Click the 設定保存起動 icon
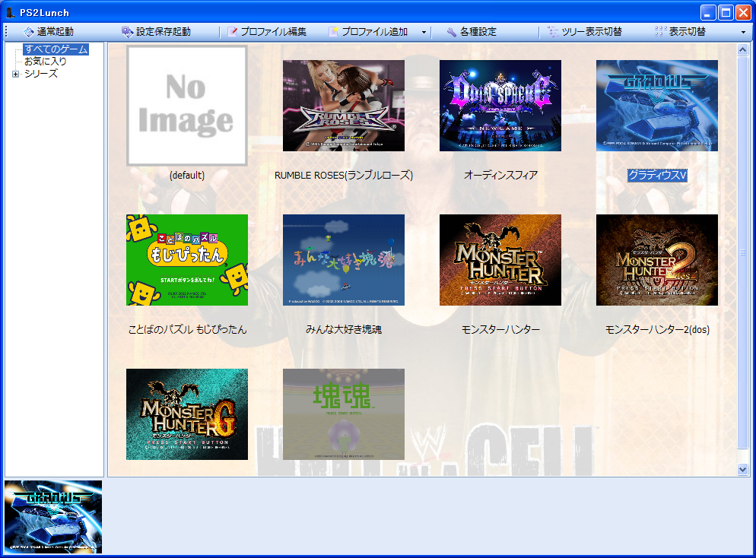The width and height of the screenshot is (756, 558). pyautogui.click(x=127, y=32)
